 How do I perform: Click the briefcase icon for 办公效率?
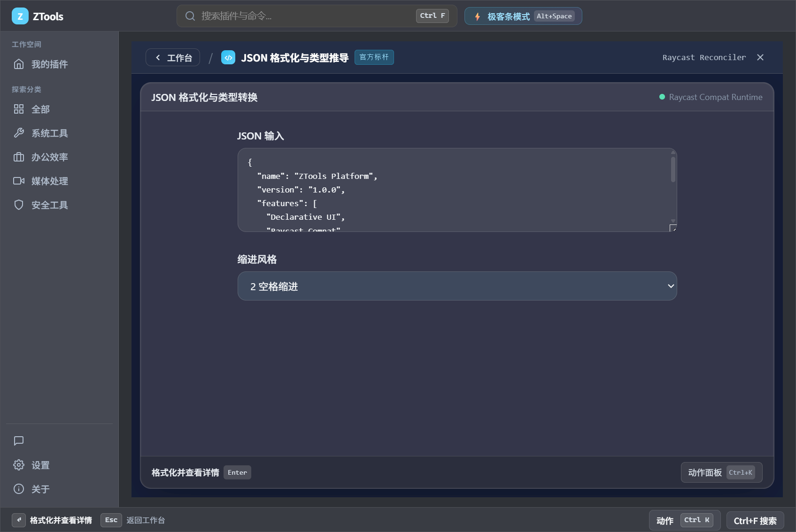pos(19,157)
